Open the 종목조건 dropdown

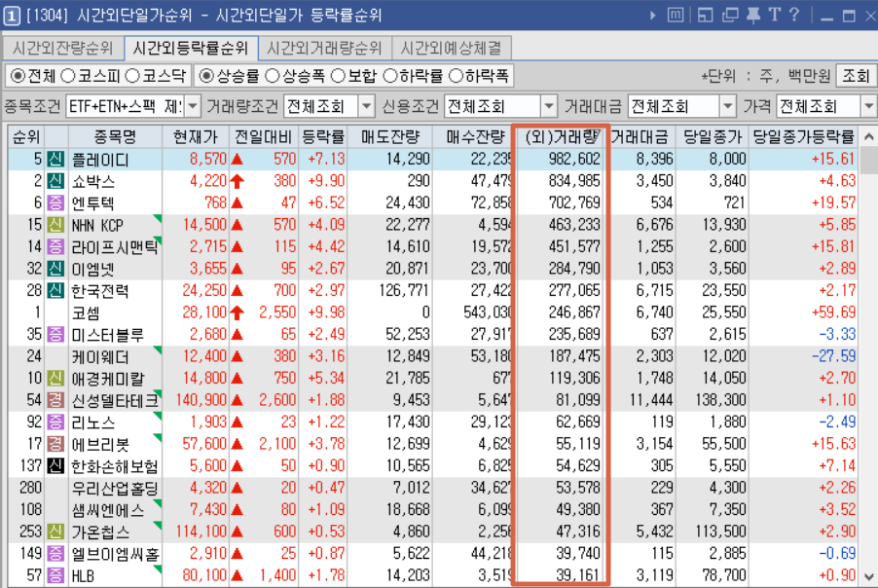[x=192, y=106]
